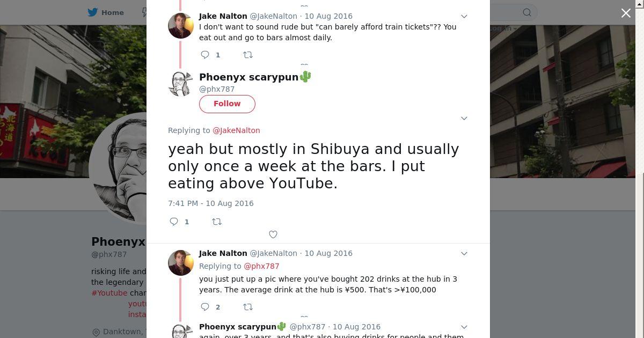Follow Phoenyx scarypun
Image resolution: width=644 pixels, height=338 pixels.
227,104
